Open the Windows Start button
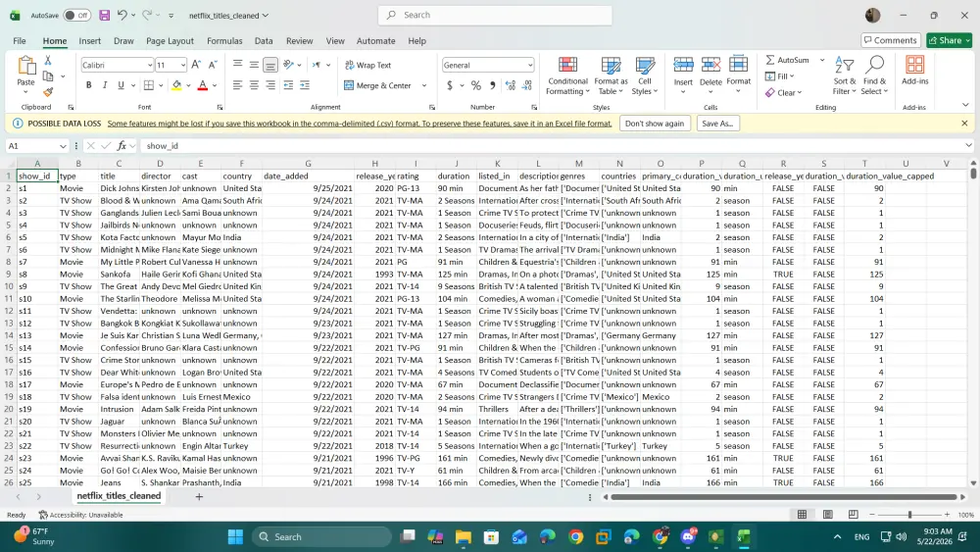 [235, 536]
